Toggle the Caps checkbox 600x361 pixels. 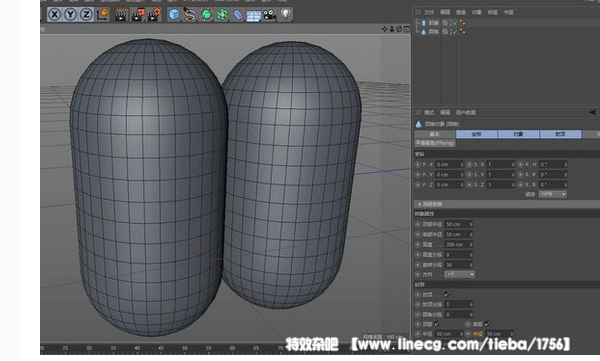pos(446,294)
